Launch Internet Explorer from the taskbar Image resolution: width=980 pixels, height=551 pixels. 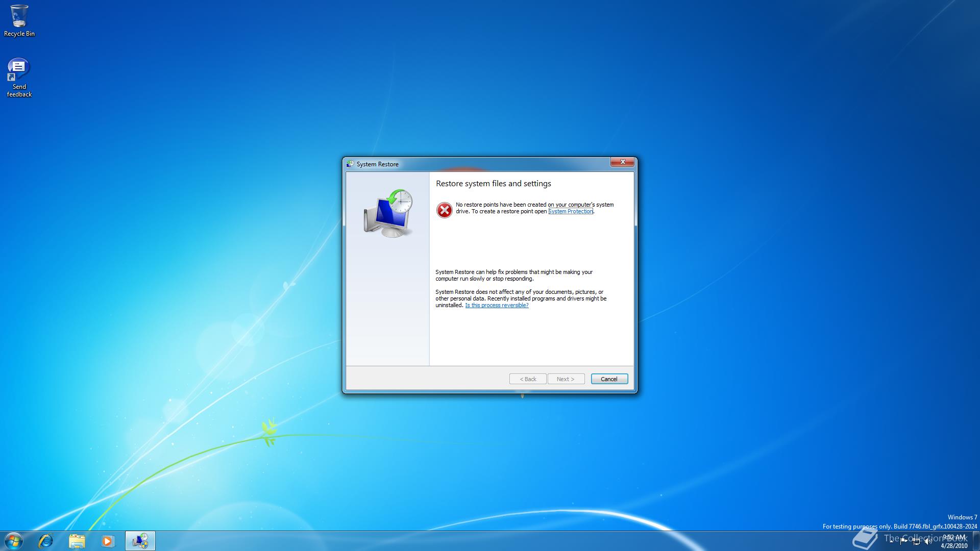coord(46,541)
